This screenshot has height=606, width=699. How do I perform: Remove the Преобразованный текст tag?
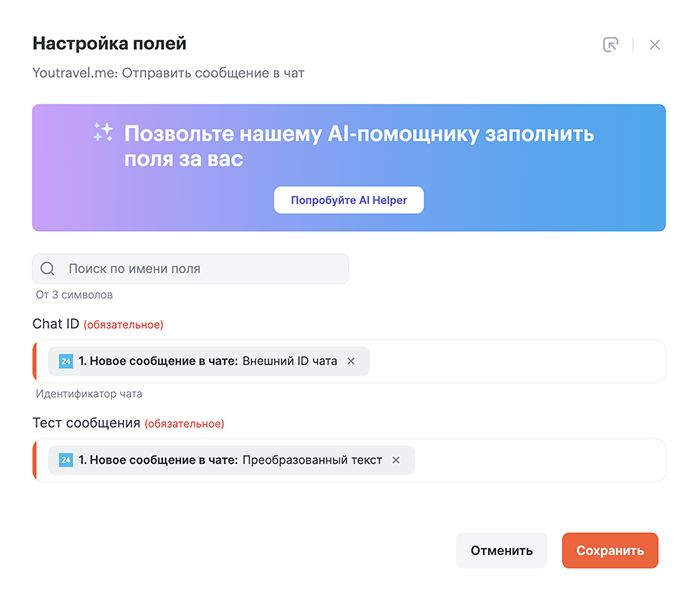pos(396,460)
